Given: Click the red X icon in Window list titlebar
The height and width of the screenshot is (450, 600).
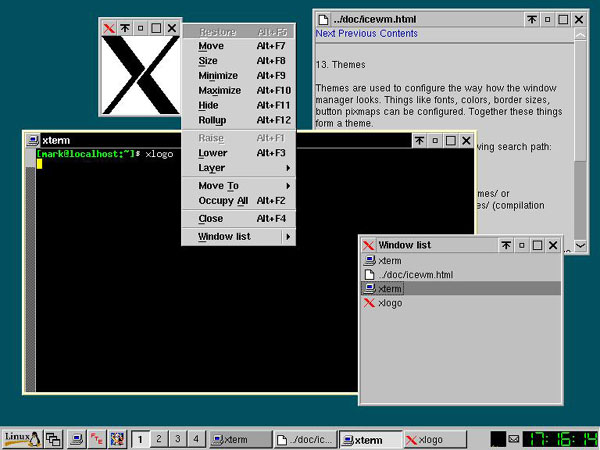Looking at the screenshot, I should 368,245.
